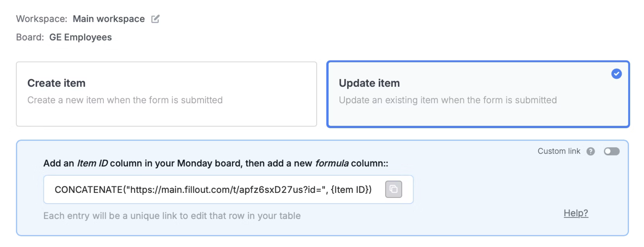This screenshot has height=247, width=644.
Task: Click the Custom link label text
Action: point(558,151)
